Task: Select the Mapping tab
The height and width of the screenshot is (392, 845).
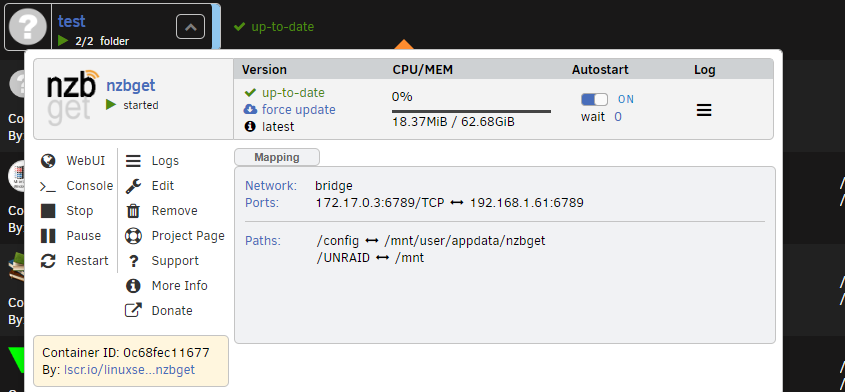Action: click(x=277, y=157)
